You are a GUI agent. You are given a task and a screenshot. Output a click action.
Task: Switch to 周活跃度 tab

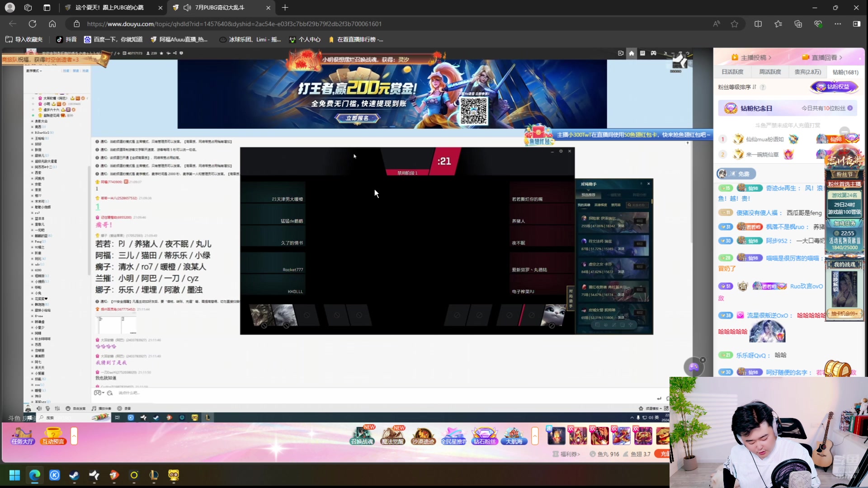pyautogui.click(x=770, y=72)
